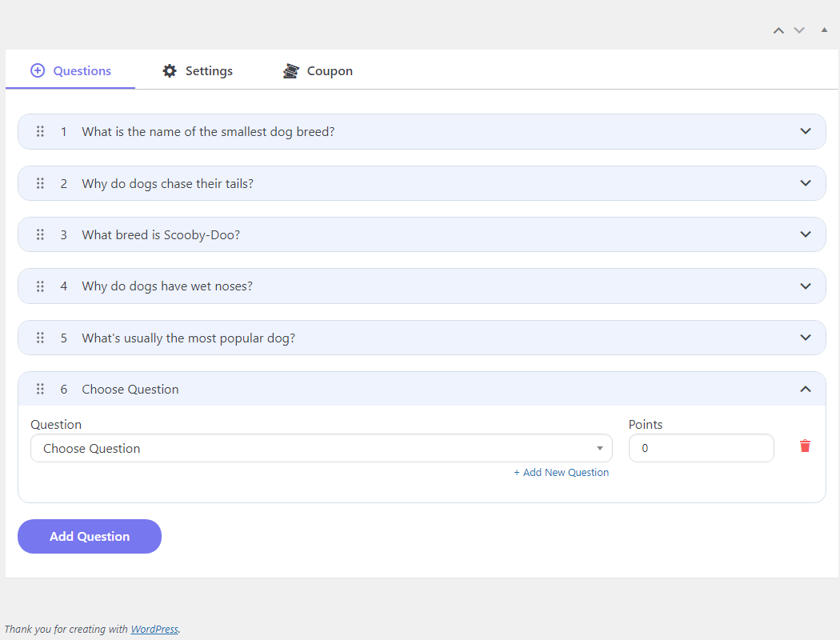Open the WordPress link in the footer
The height and width of the screenshot is (640, 840).
click(x=154, y=629)
